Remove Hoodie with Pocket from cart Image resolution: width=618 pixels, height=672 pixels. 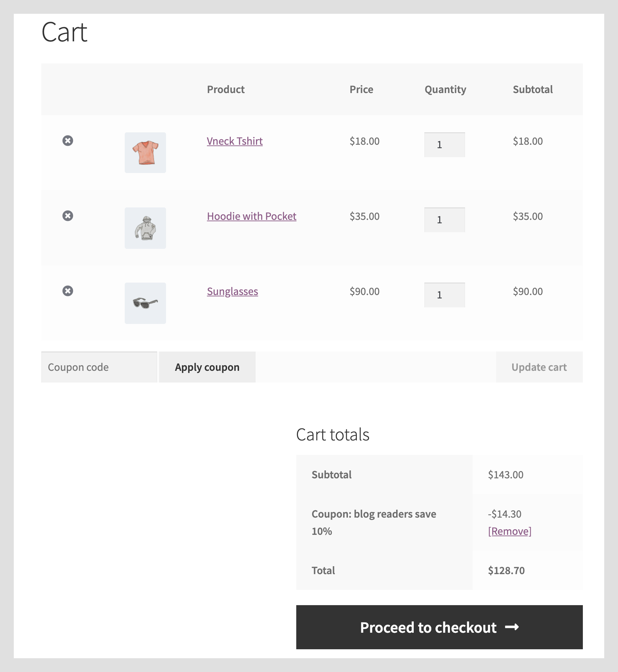[68, 216]
